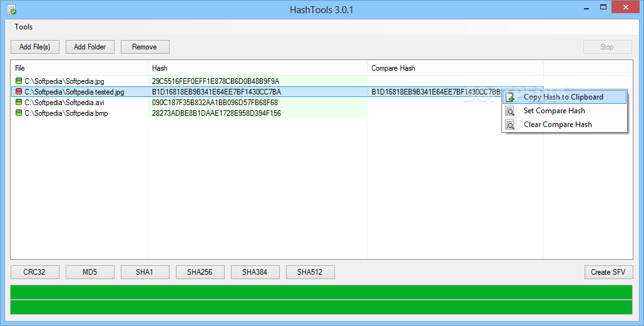Click the Compare Hash column header
644x326 pixels.
tap(456, 68)
